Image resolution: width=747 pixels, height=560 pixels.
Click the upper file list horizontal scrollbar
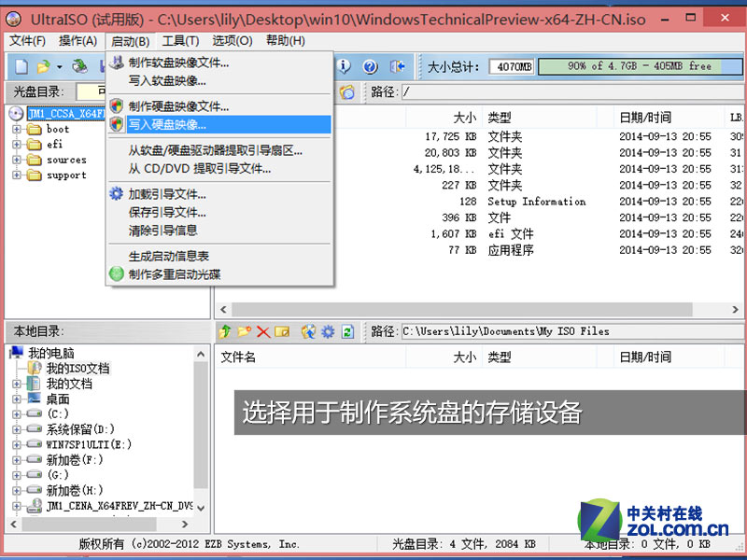pyautogui.click(x=479, y=310)
